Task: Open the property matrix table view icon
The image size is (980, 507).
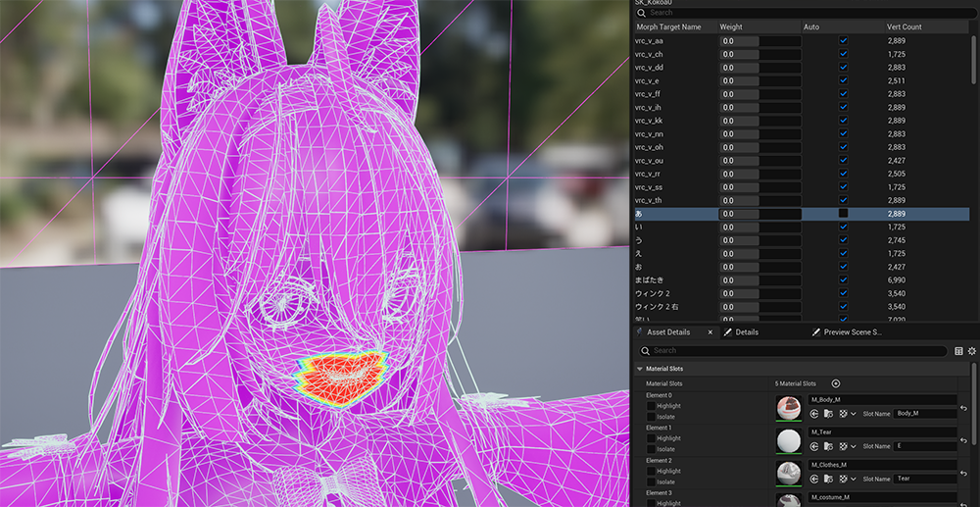Action: [958, 351]
